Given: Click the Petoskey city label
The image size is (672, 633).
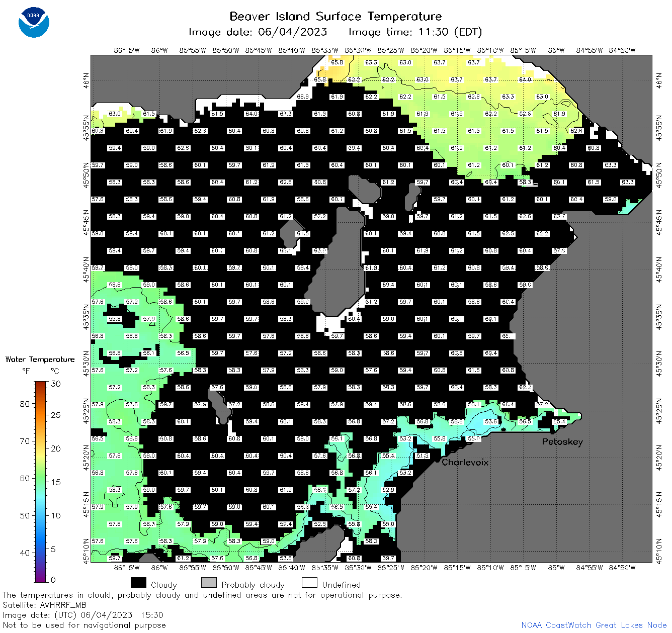Looking at the screenshot, I should [562, 441].
